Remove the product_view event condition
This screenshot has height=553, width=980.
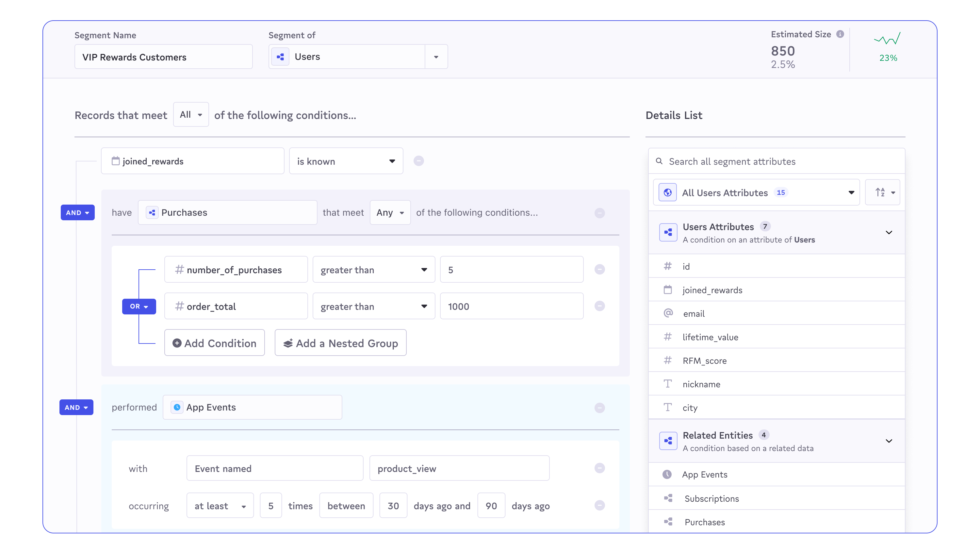(599, 468)
